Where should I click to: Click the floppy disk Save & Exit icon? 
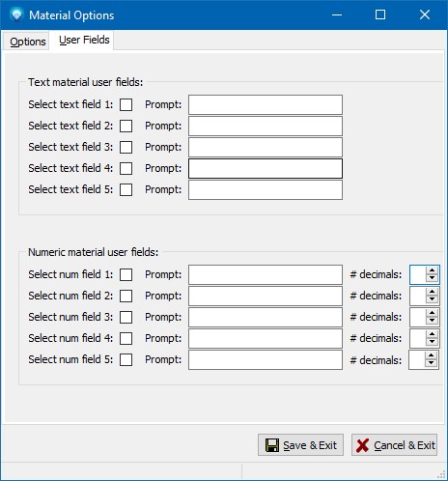(x=272, y=445)
